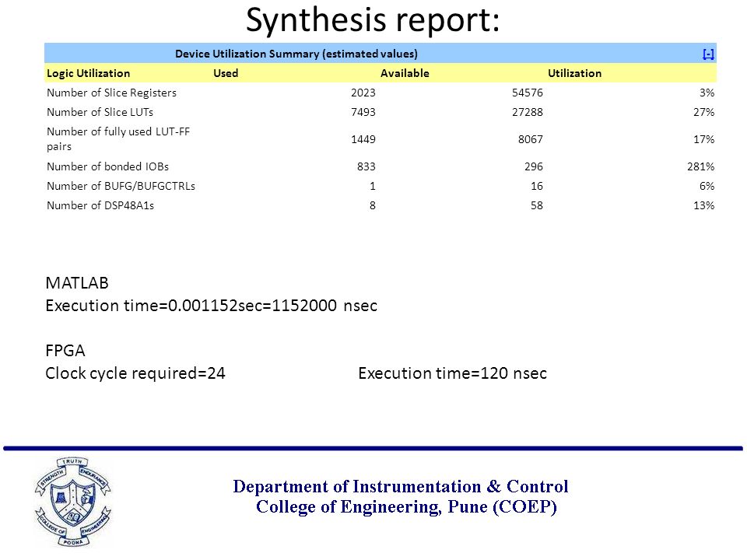
Task: Select the 'Synthesis report:' title
Action: point(373,20)
